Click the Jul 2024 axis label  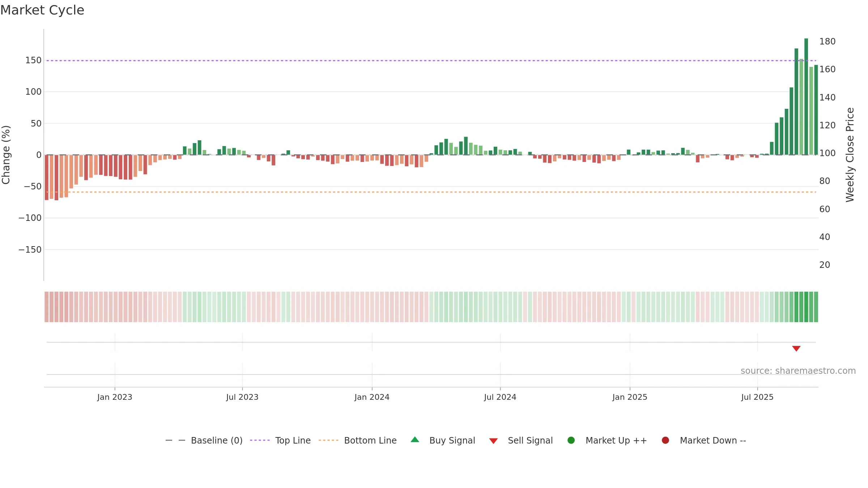tap(500, 397)
